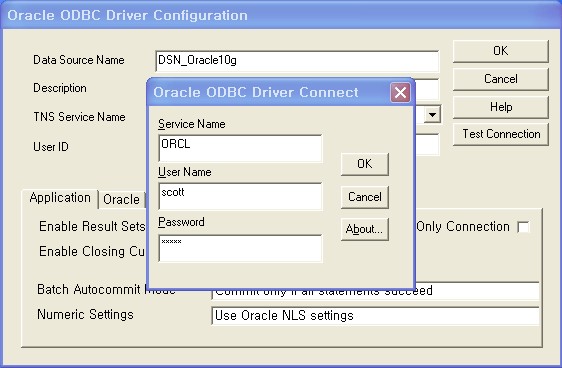Close the Oracle ODBC Driver Connect dialog
This screenshot has width=562, height=368.
(400, 92)
